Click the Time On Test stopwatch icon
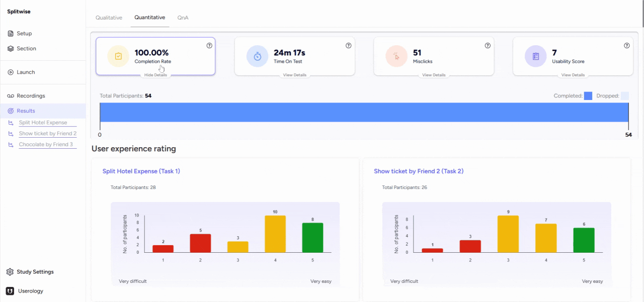The width and height of the screenshot is (644, 302). point(257,56)
